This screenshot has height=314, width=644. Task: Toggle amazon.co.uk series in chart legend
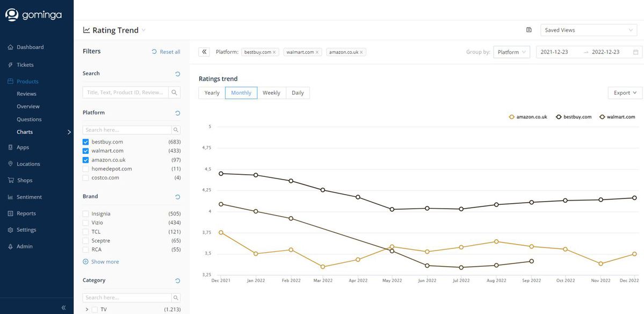pyautogui.click(x=528, y=117)
